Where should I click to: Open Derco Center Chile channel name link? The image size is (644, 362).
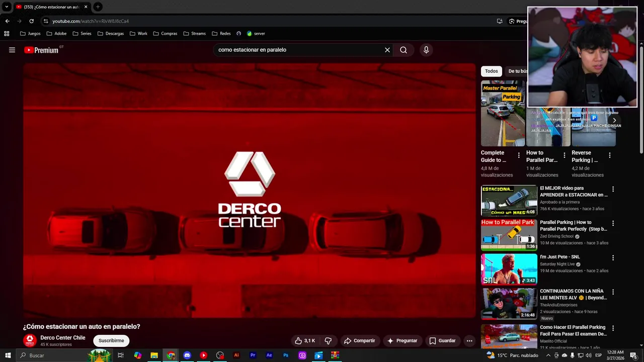pos(63,338)
